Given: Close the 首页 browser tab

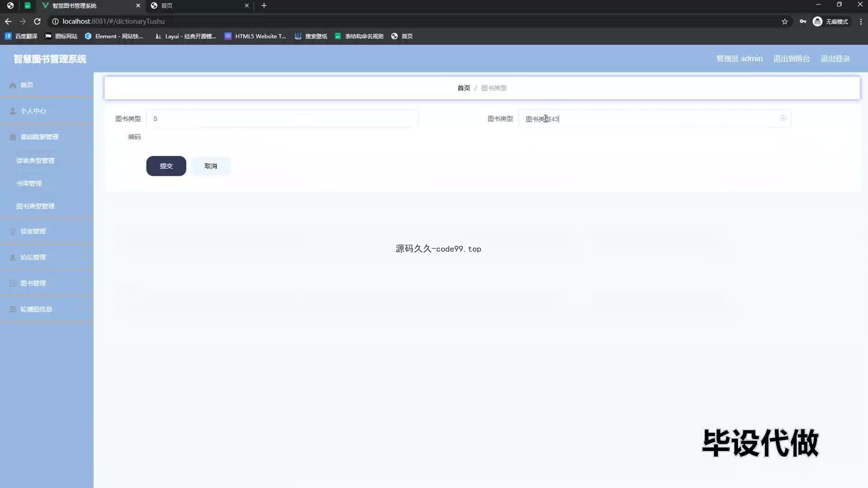Looking at the screenshot, I should pyautogui.click(x=247, y=5).
